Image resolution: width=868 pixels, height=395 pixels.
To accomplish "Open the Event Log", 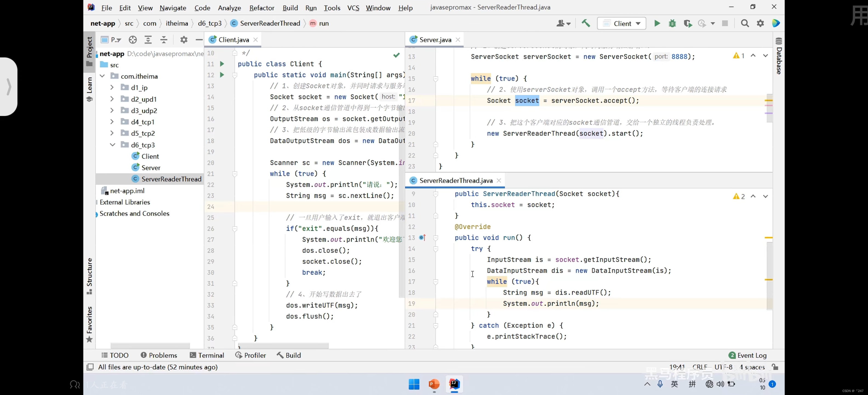I will tap(747, 355).
